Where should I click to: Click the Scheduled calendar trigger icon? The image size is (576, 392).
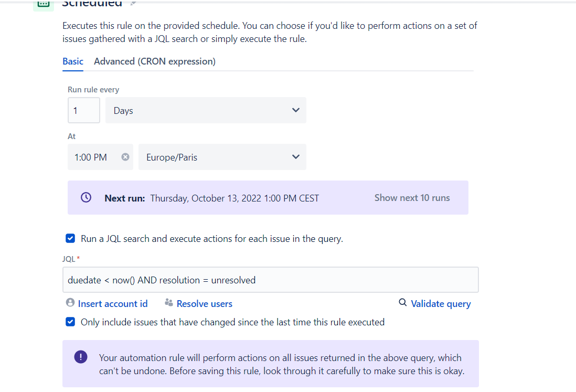click(44, 4)
